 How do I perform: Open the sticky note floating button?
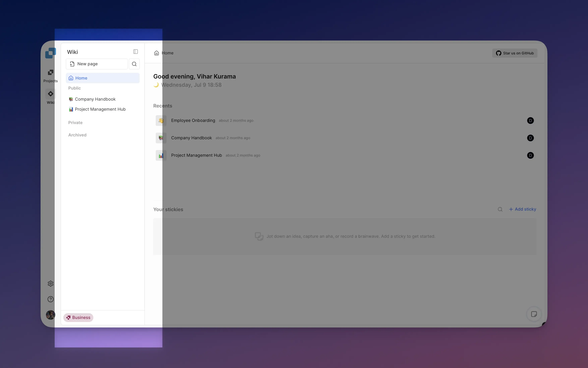click(534, 314)
